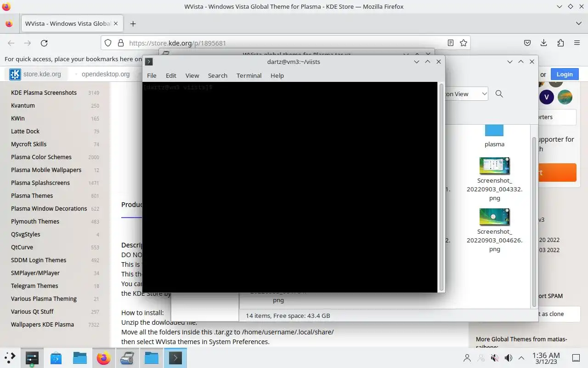Click the site lock icon in the URL bar
Image resolution: width=588 pixels, height=368 pixels.
coord(121,43)
